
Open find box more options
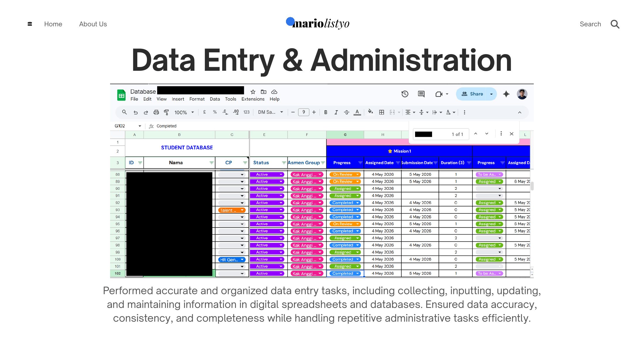(501, 134)
